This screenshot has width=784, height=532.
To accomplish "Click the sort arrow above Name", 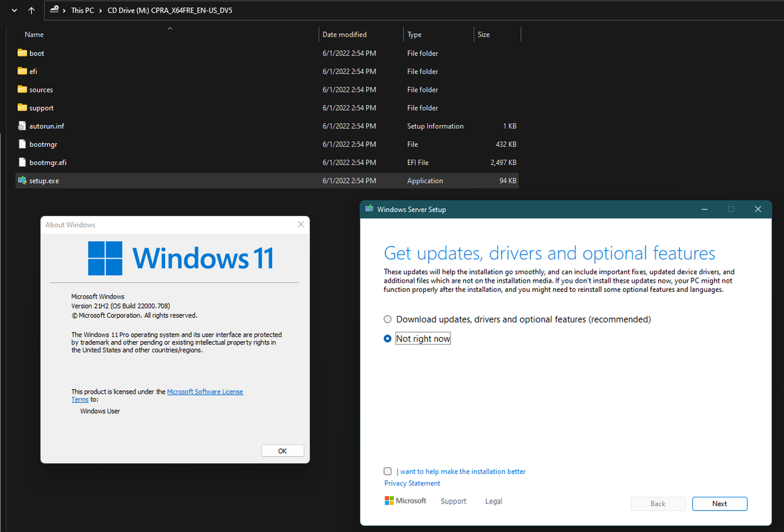I will (170, 29).
